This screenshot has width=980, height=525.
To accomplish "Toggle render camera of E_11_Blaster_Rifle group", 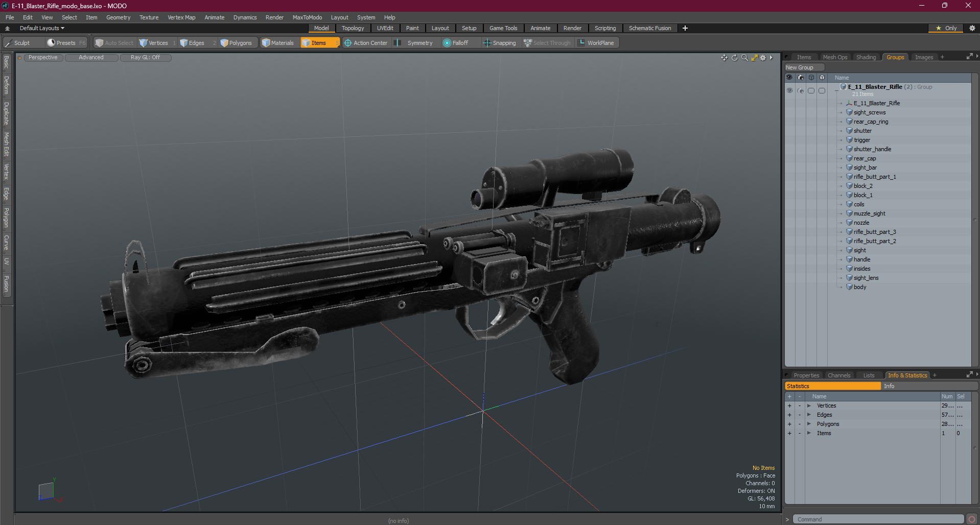I will [801, 90].
